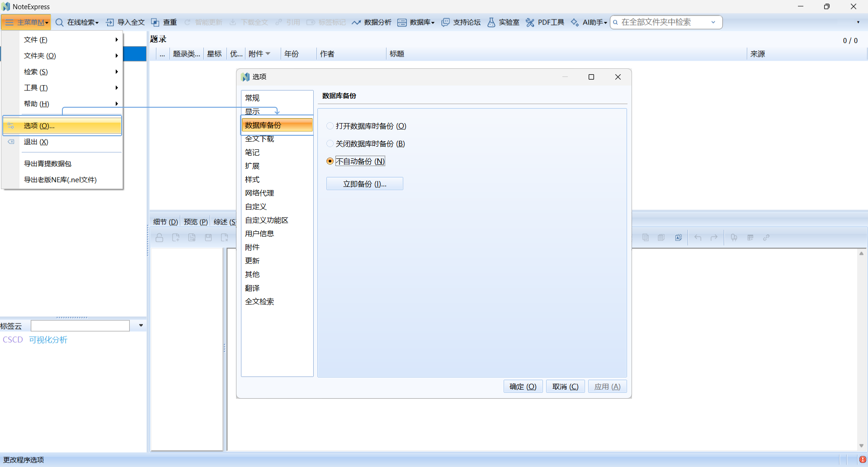Click the magnifier icon inside the search box
868x467 pixels.
coord(615,22)
